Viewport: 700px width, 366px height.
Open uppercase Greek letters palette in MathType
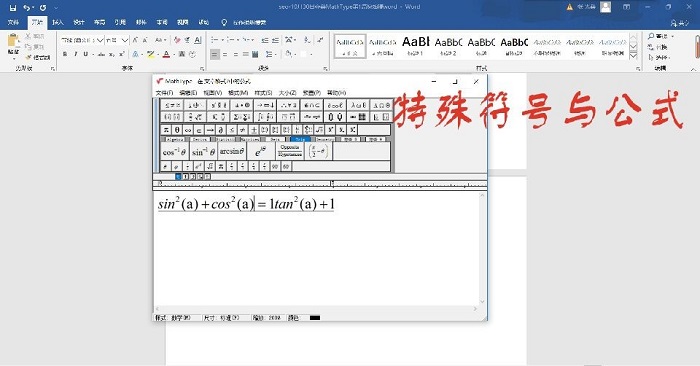(381, 105)
